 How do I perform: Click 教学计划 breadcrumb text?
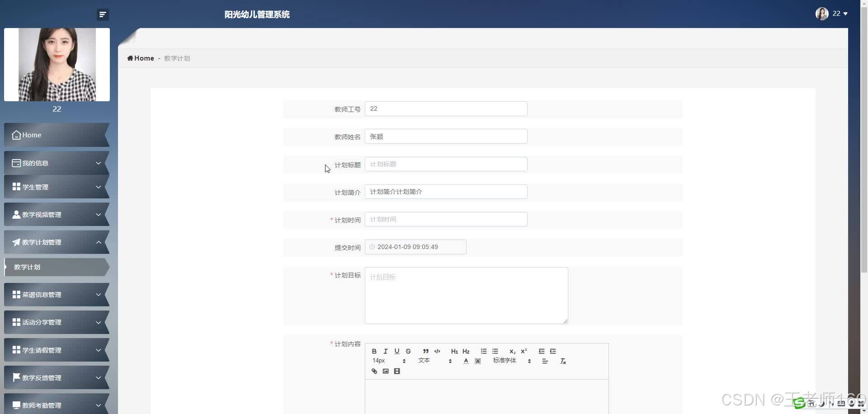point(177,58)
